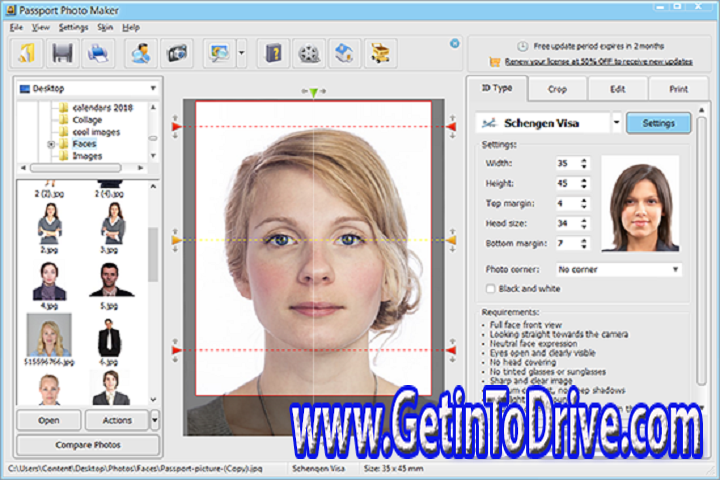The height and width of the screenshot is (480, 720).
Task: Click the house home page icon
Action: [344, 53]
